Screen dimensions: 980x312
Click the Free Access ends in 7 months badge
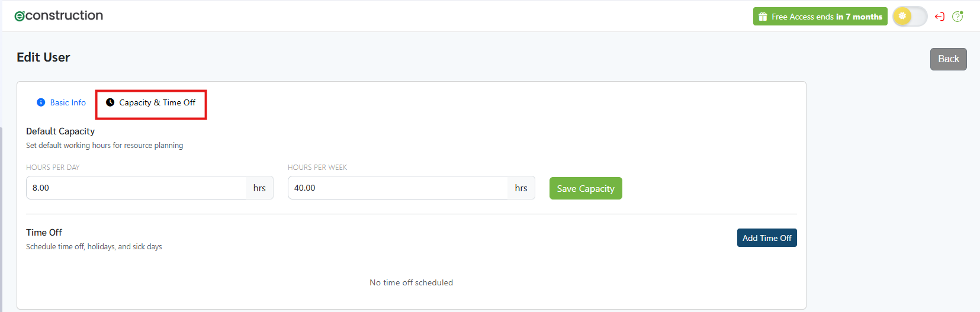826,17
